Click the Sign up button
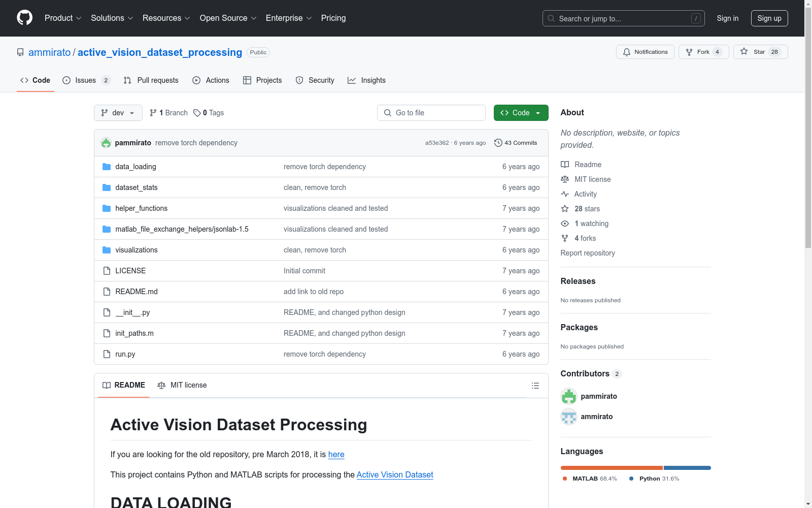The height and width of the screenshot is (508, 812). [769, 18]
